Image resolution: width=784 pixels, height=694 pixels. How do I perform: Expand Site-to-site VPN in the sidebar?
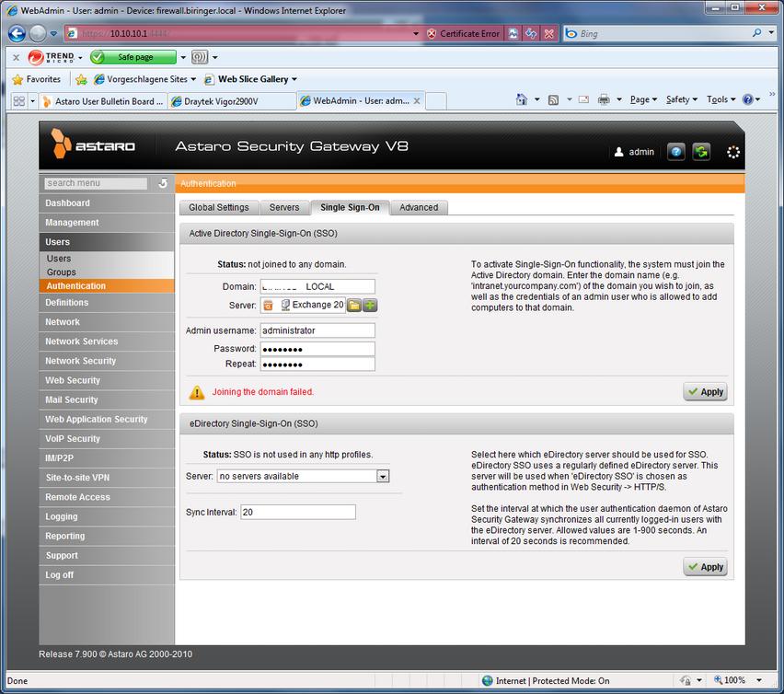107,478
